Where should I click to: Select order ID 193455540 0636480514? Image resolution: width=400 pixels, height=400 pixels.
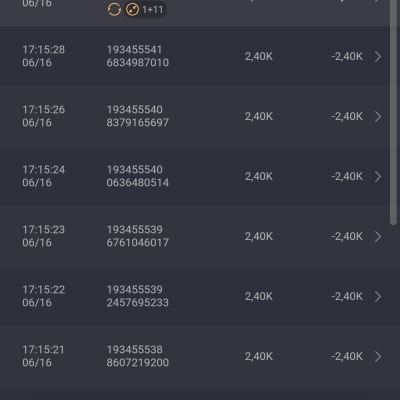tap(138, 176)
